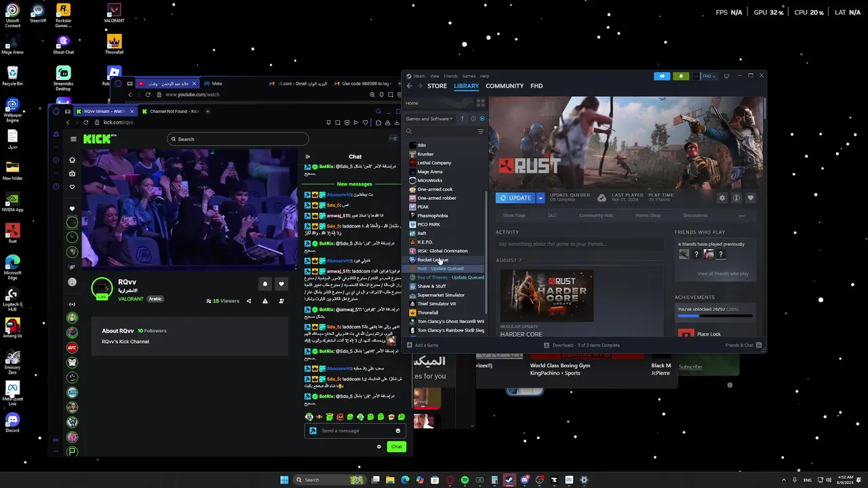Click Kick search field

pyautogui.click(x=238, y=139)
